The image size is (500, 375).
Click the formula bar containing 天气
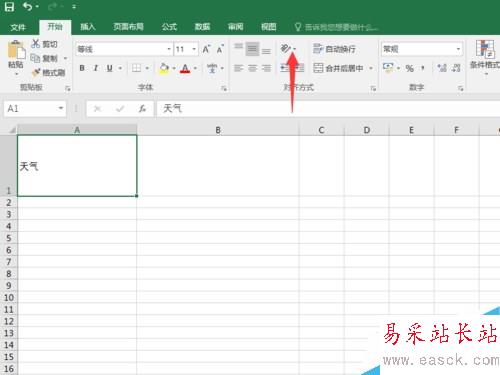pyautogui.click(x=328, y=108)
